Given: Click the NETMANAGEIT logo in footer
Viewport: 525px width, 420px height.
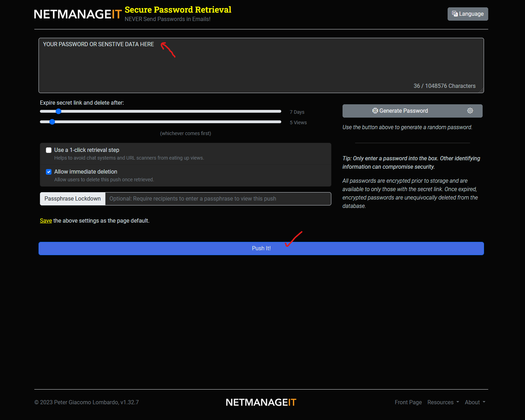Looking at the screenshot, I should tap(261, 402).
